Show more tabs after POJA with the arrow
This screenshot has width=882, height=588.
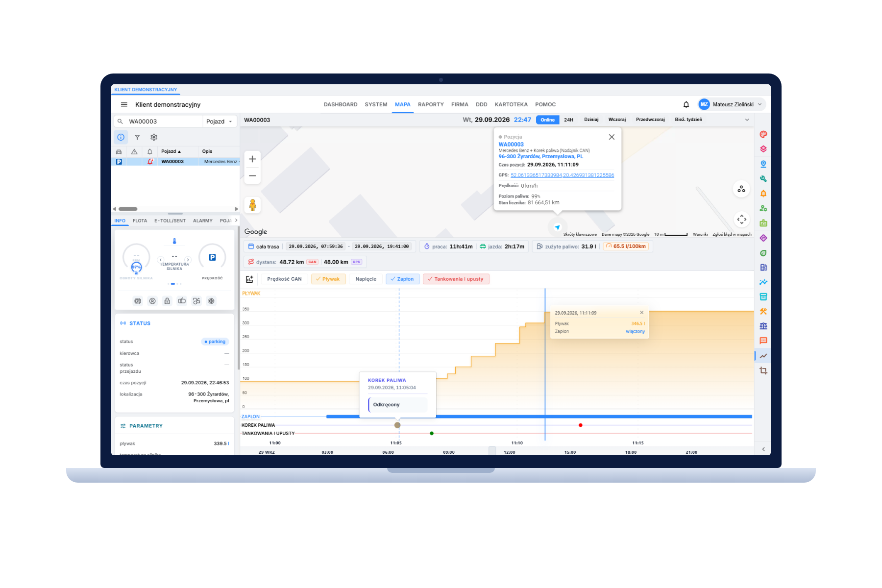pos(236,220)
